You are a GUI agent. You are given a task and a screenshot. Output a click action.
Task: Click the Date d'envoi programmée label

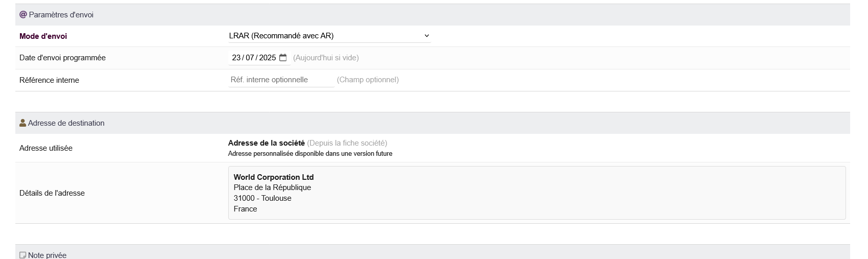pos(62,58)
